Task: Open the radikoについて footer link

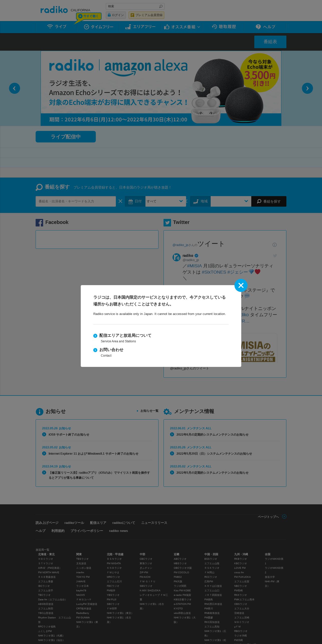Action: pyautogui.click(x=124, y=523)
